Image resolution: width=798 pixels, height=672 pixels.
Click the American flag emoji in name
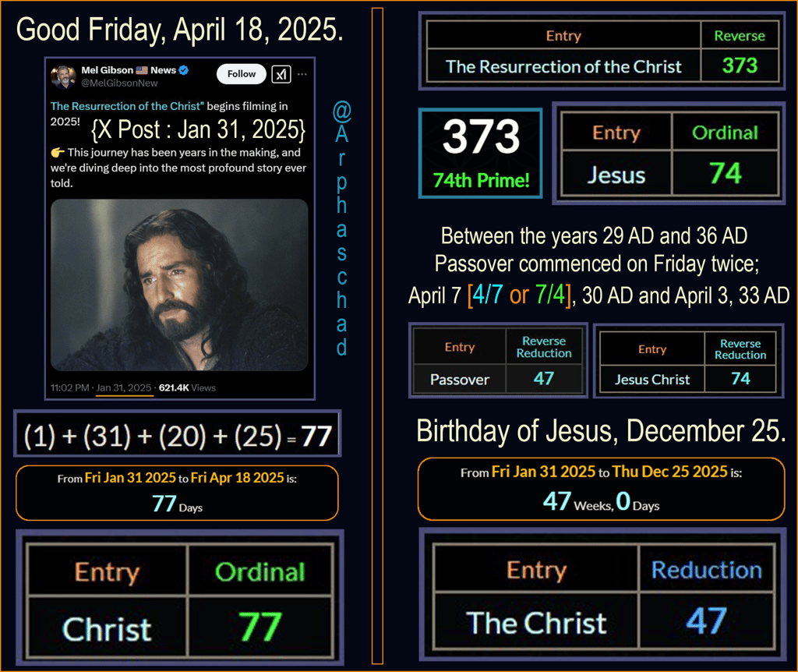tap(142, 70)
